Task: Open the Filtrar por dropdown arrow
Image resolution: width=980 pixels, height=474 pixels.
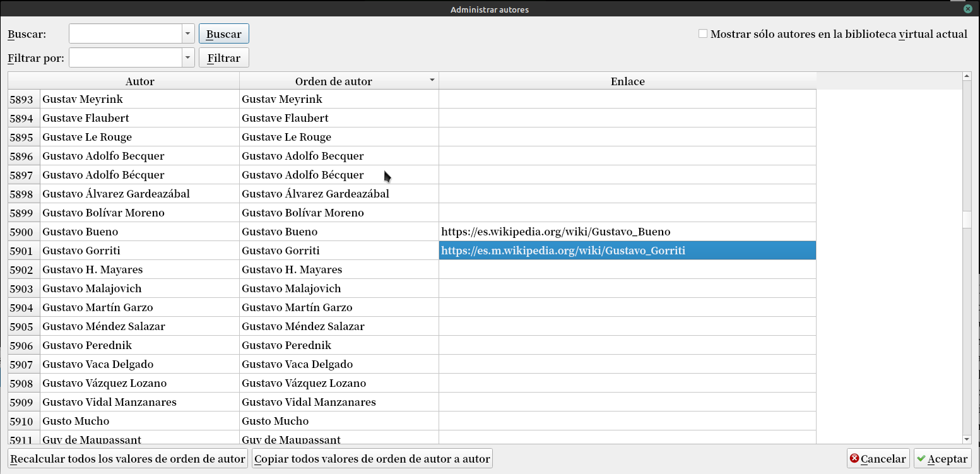Action: [187, 58]
